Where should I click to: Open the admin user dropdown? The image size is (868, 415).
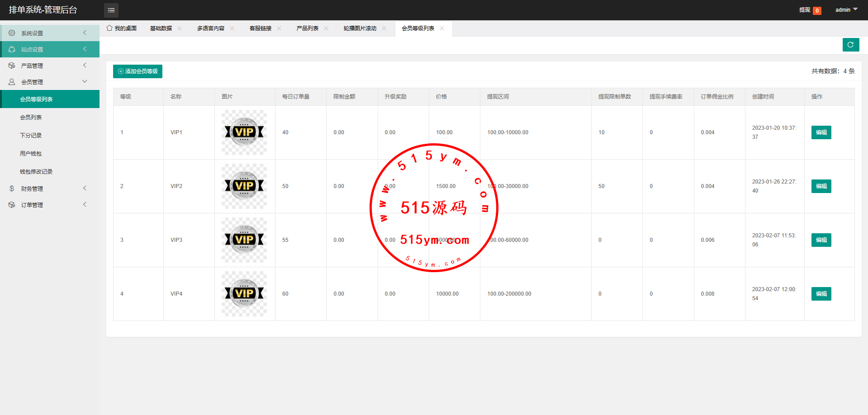(846, 9)
